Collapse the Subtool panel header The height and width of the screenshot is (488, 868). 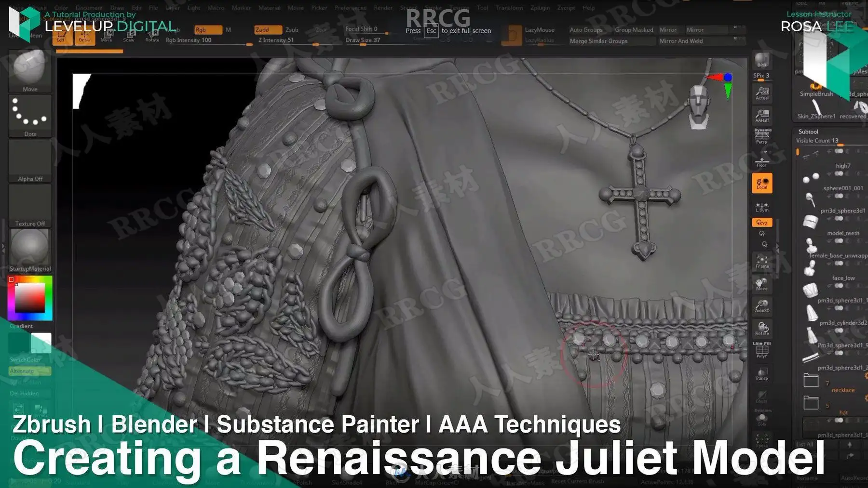[x=808, y=132]
